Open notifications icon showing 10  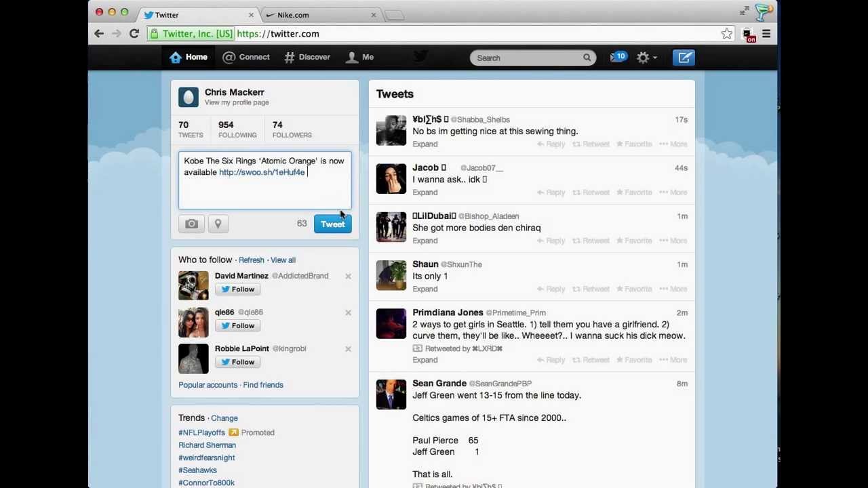(618, 58)
